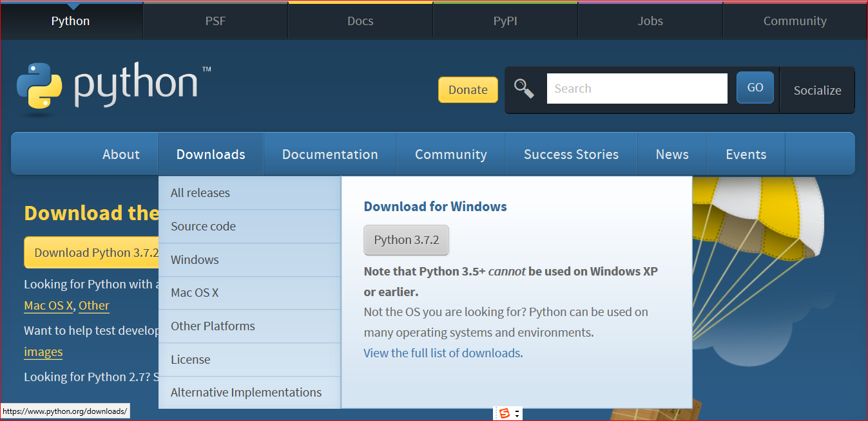Open Community in the main navigation bar
The width and height of the screenshot is (868, 421).
[451, 154]
